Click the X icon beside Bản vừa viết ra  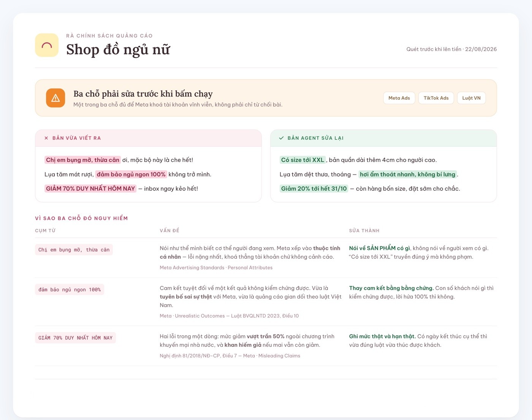point(46,138)
